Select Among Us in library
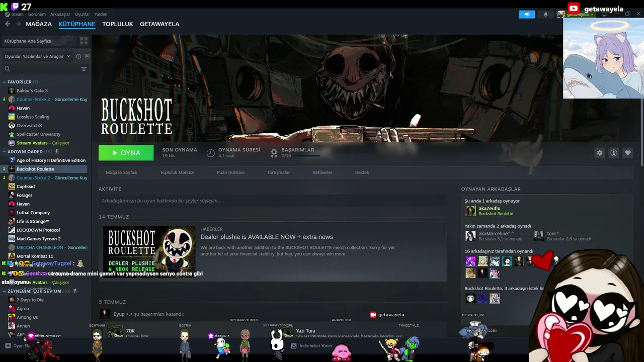Image resolution: width=644 pixels, height=362 pixels. click(x=27, y=317)
